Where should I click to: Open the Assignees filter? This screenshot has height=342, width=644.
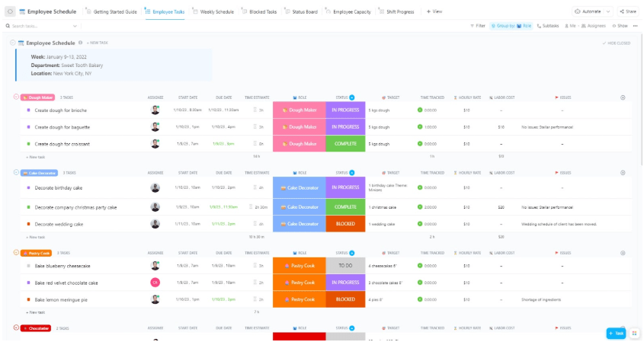[x=594, y=26]
